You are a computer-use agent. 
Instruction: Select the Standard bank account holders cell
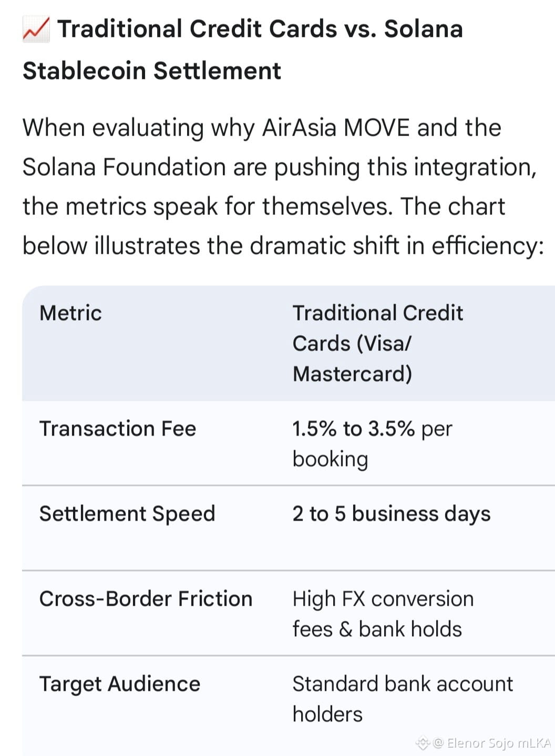click(403, 699)
